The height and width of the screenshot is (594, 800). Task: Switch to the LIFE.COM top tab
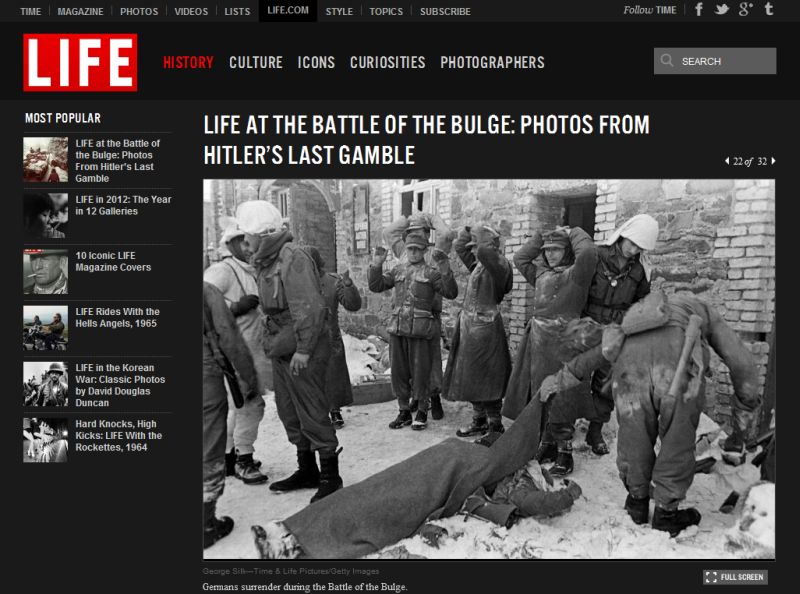288,11
